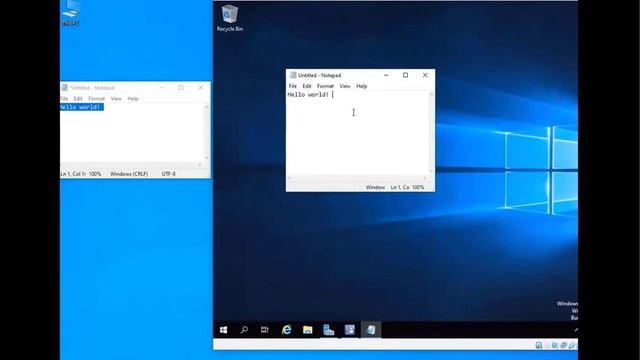The width and height of the screenshot is (640, 360).
Task: Minimize the VM Notepad window
Action: (x=386, y=75)
